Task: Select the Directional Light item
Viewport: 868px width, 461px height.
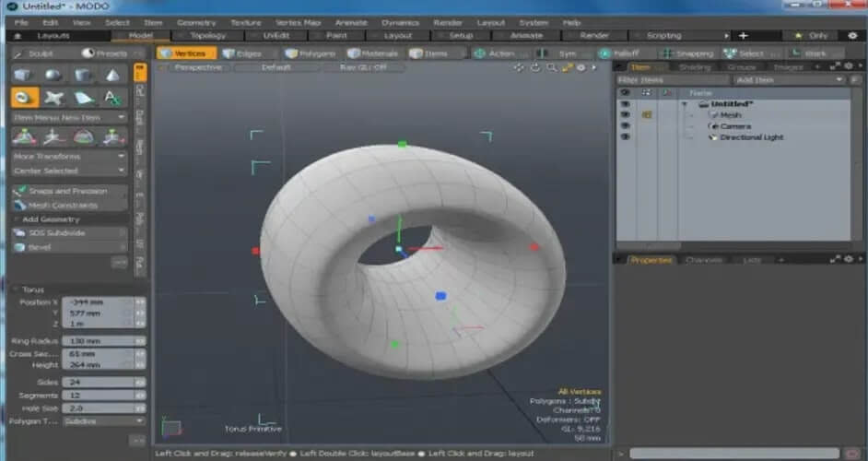Action: click(x=752, y=136)
